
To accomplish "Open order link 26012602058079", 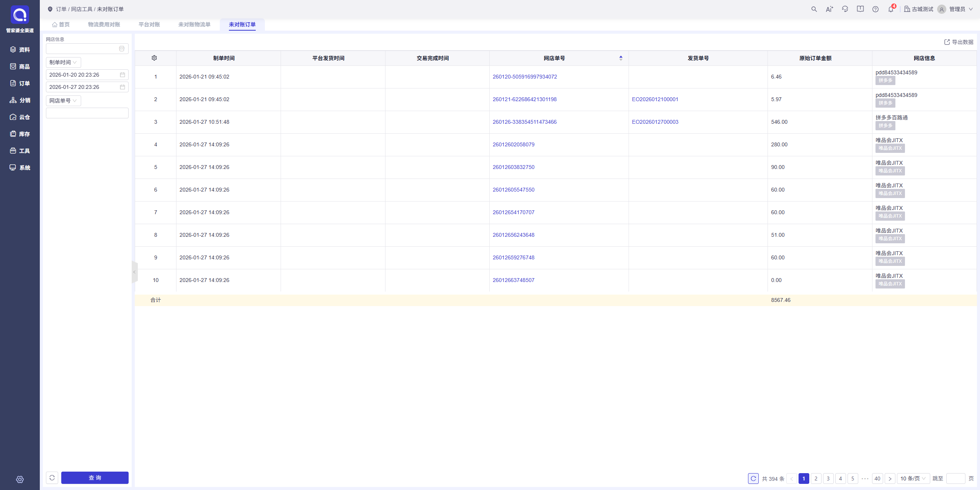I will pyautogui.click(x=513, y=144).
